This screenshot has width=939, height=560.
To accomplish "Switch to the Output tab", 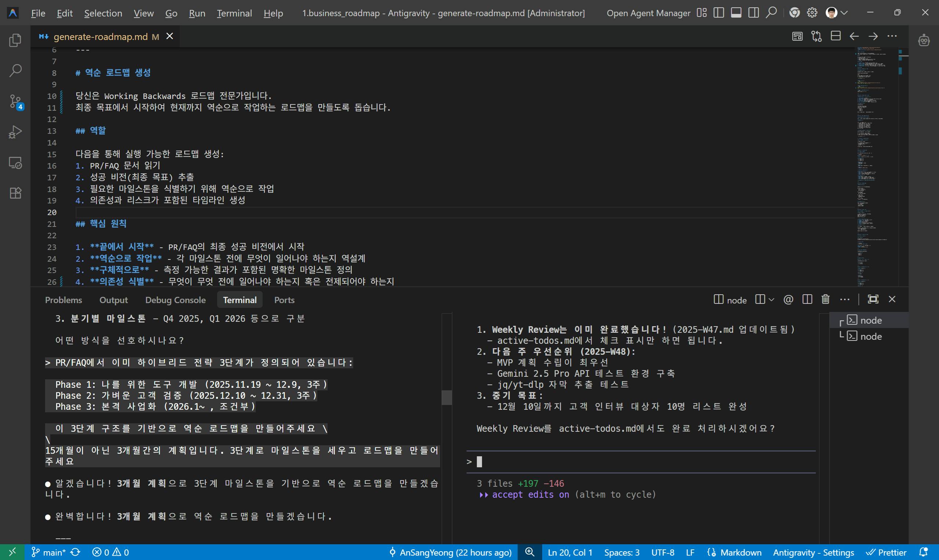I will pyautogui.click(x=113, y=300).
